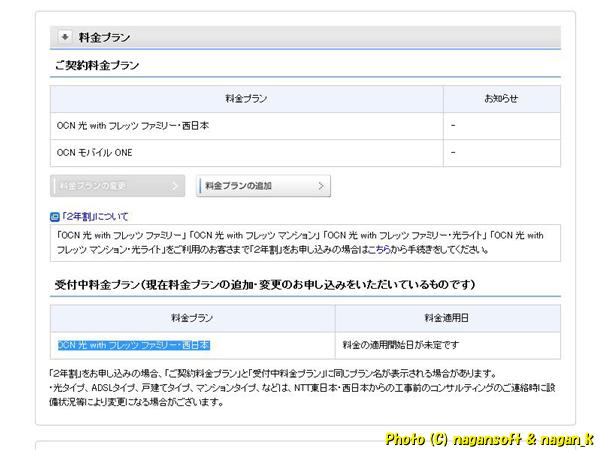
Task: Click the greyed-out 料金プランの変更 button
Action: (117, 186)
